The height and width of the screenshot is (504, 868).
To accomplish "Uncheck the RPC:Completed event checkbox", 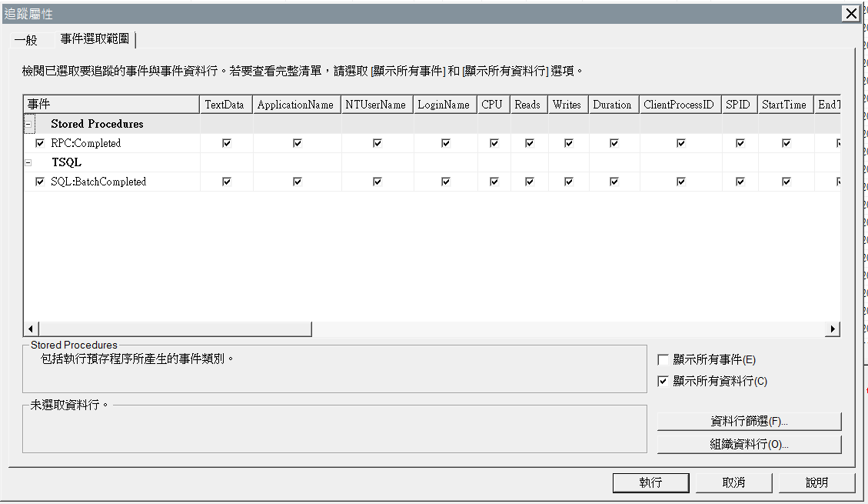I will pyautogui.click(x=40, y=143).
